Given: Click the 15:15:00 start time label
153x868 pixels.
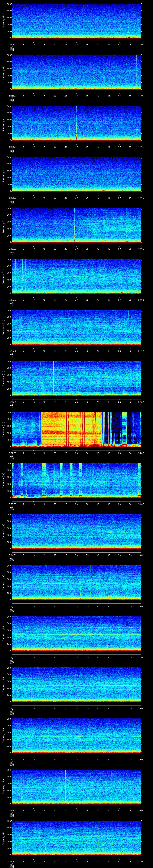Looking at the screenshot, I should point(12,96).
